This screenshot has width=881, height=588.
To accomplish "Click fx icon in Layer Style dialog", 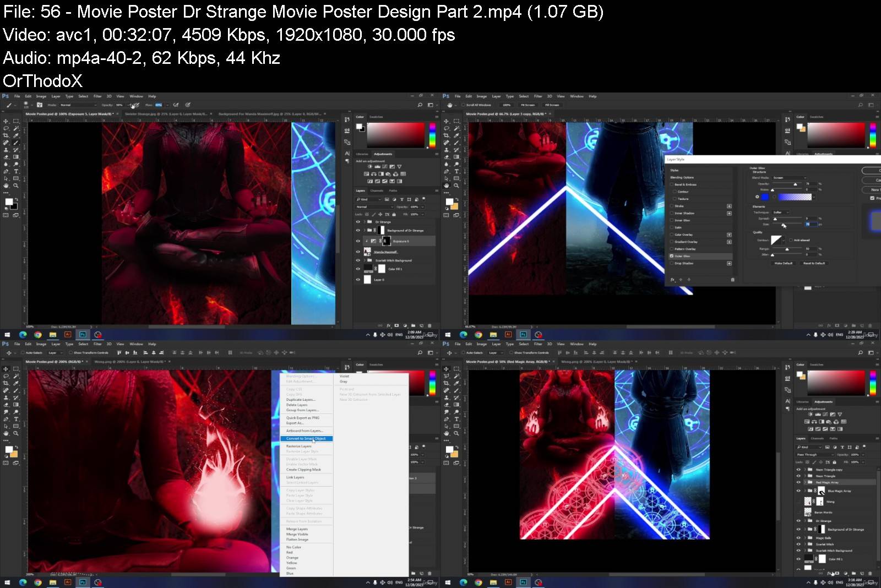I will coord(672,280).
